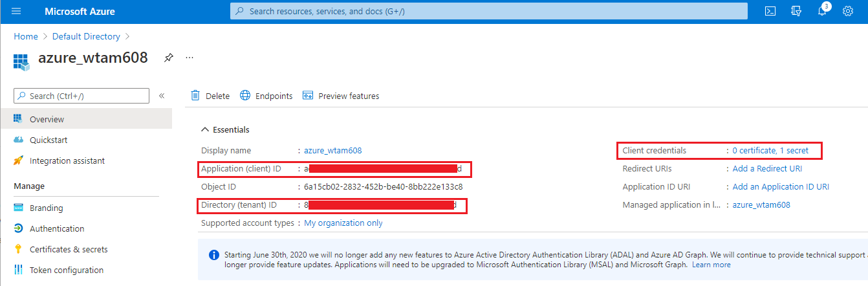
Task: Pin azure_wtam608 to dashboard
Action: click(x=168, y=58)
